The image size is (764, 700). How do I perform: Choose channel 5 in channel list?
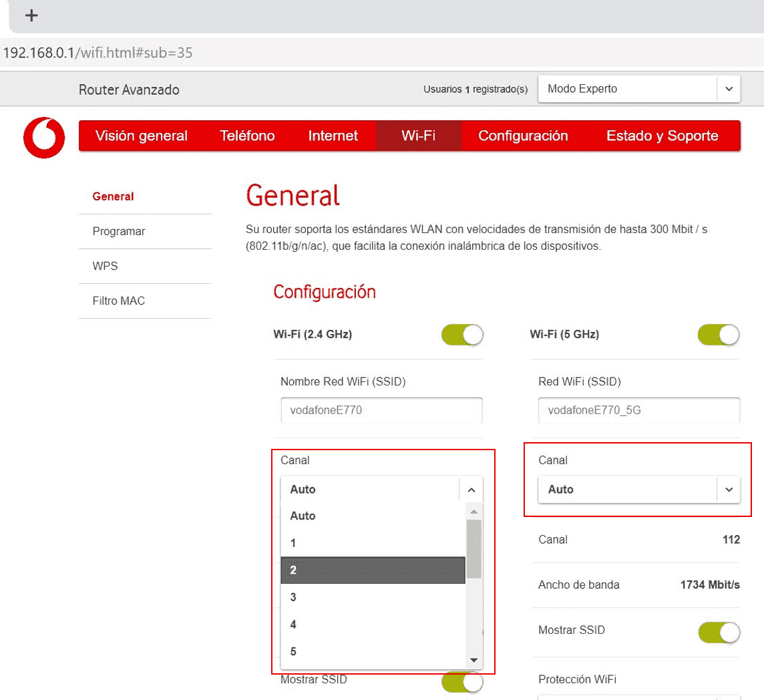pyautogui.click(x=373, y=651)
